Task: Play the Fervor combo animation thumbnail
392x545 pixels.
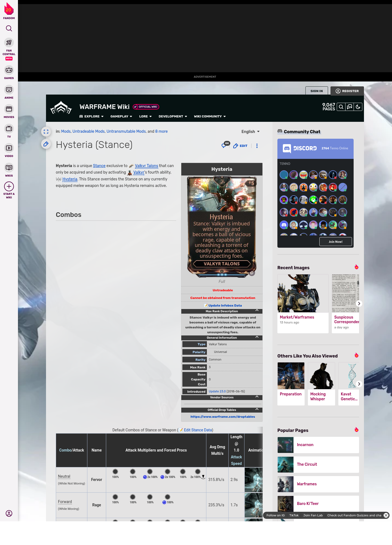Action: [253, 480]
